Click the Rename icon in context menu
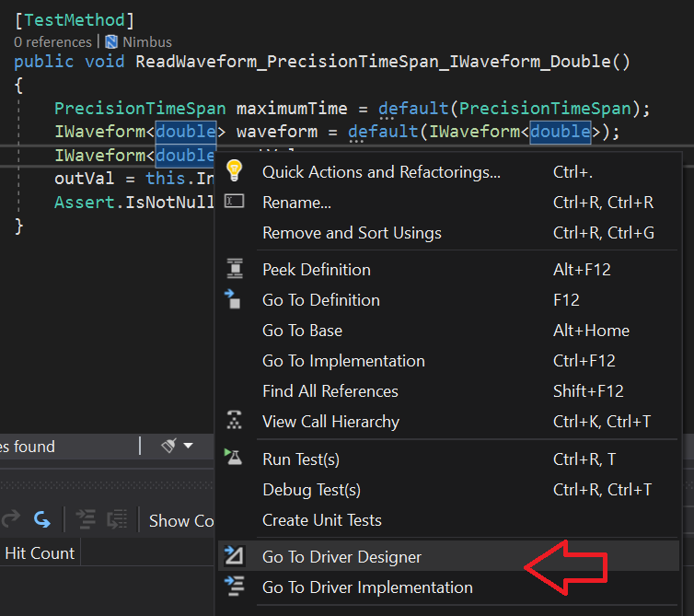The width and height of the screenshot is (694, 616). 234,202
